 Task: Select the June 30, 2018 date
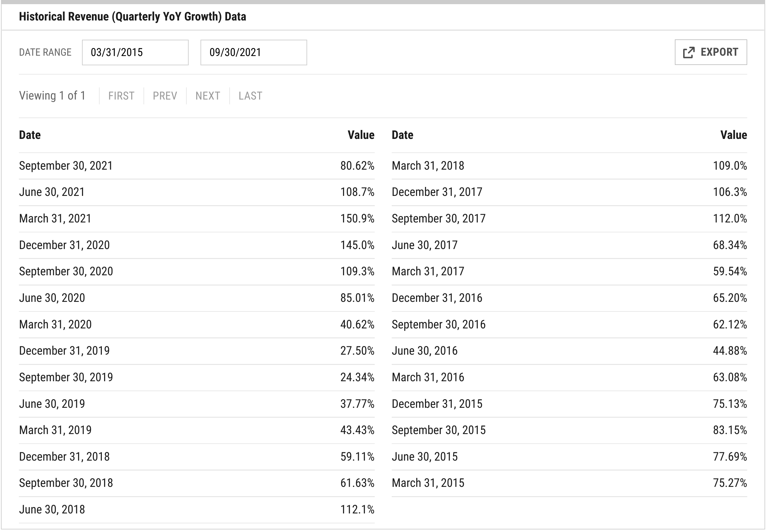point(52,510)
